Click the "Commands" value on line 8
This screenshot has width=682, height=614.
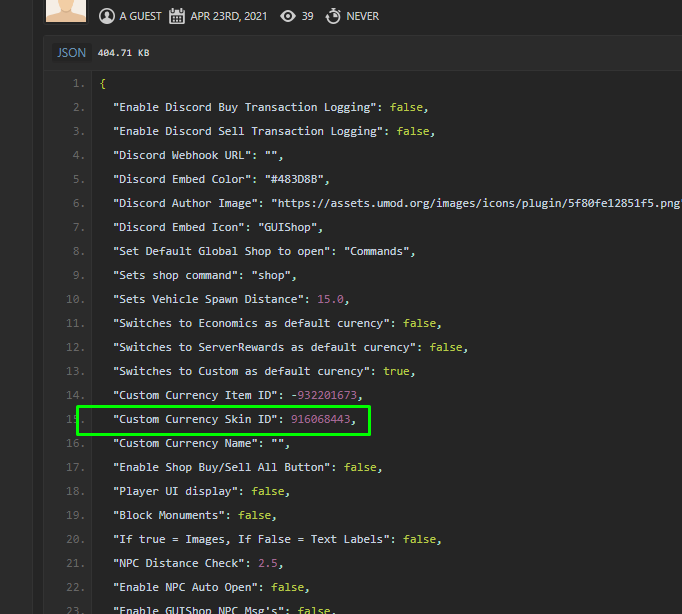pos(377,251)
